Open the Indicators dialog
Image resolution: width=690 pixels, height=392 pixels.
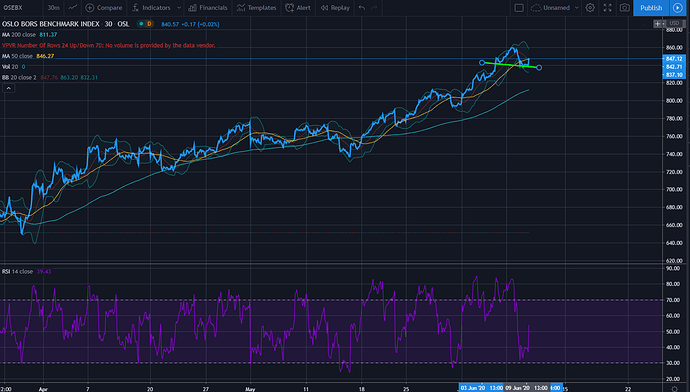click(151, 7)
